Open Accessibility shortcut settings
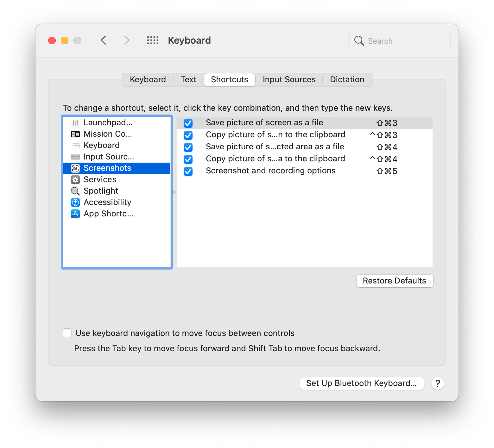 tap(107, 202)
